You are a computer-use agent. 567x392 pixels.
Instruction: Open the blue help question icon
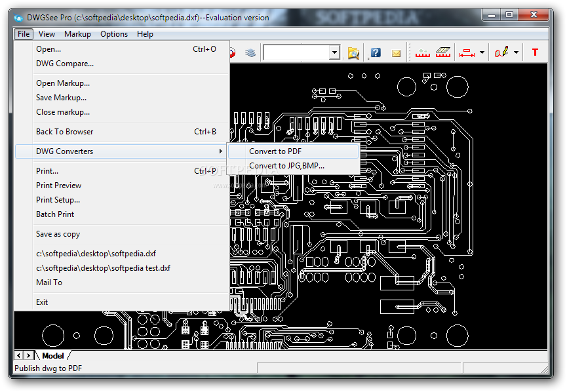pyautogui.click(x=376, y=53)
